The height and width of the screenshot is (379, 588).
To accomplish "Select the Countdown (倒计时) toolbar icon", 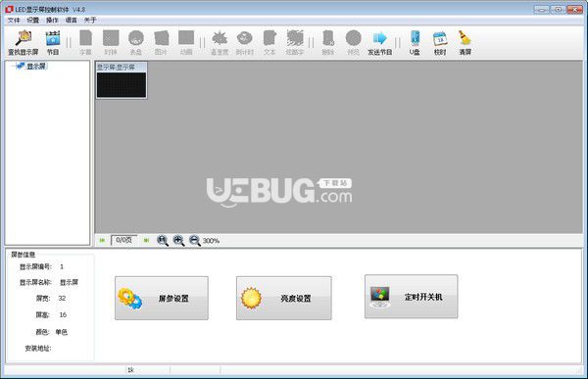I will click(244, 38).
